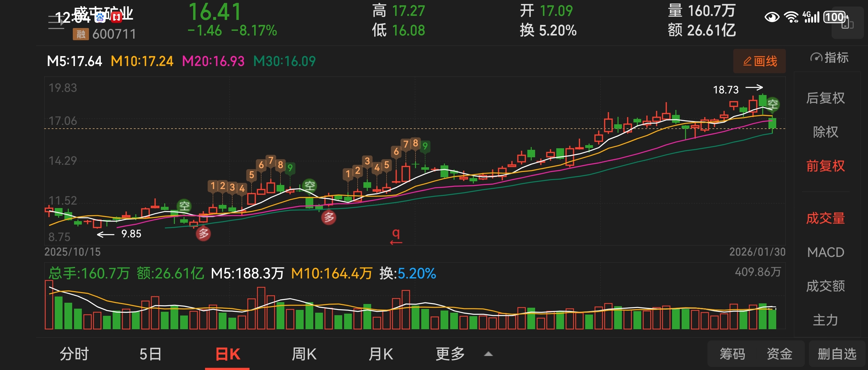868x370 pixels.
Task: Select 前复权 price adjustment mode
Action: [x=825, y=166]
